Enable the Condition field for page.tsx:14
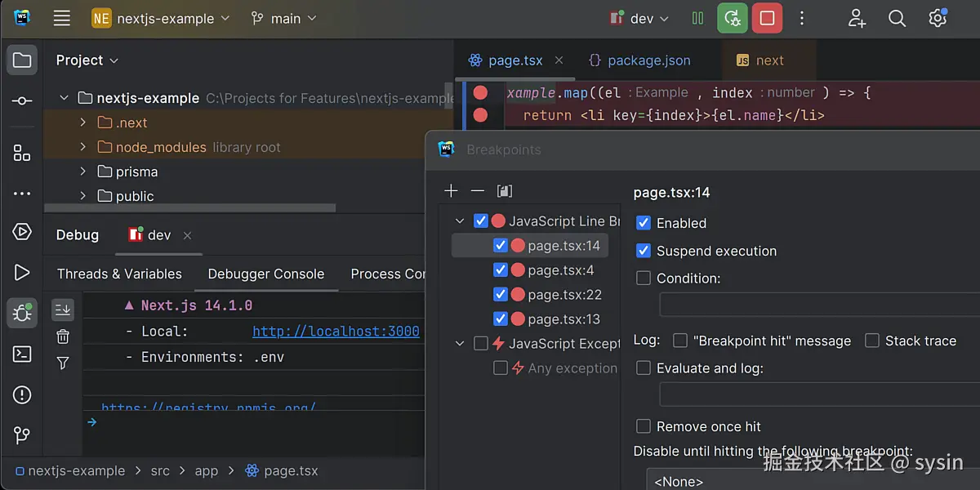 [643, 278]
